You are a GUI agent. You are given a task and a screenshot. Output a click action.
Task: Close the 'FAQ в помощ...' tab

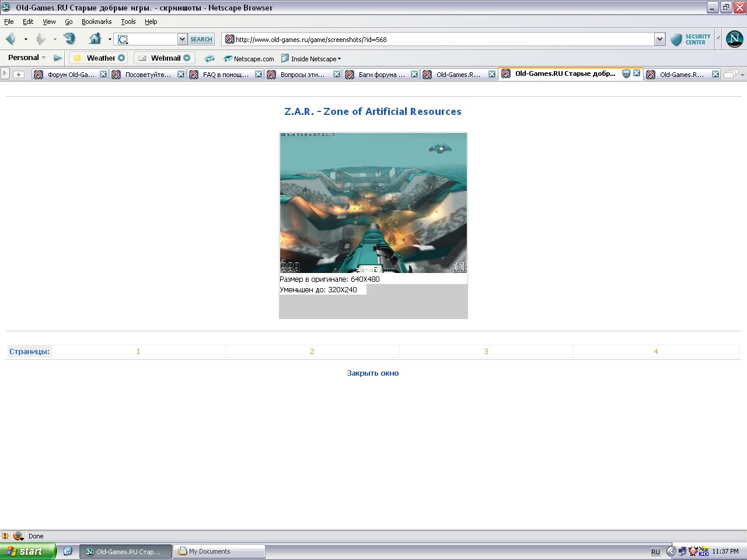click(259, 74)
